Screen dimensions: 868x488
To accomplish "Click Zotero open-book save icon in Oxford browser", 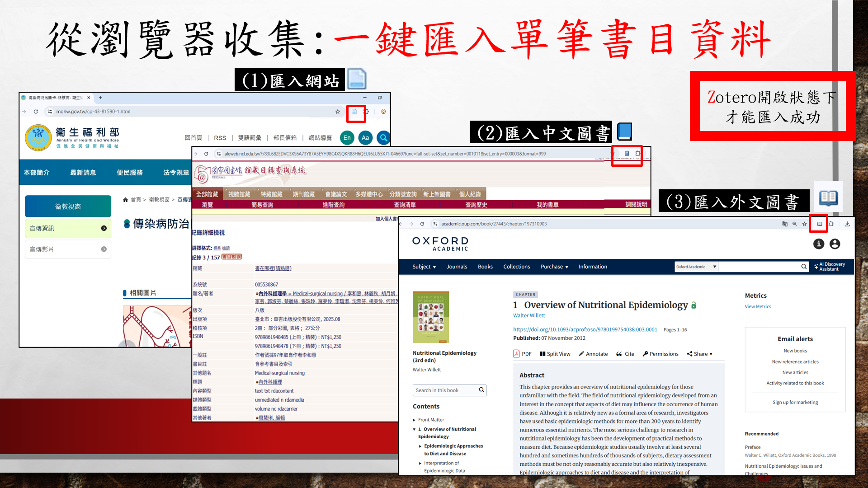I will [x=820, y=224].
